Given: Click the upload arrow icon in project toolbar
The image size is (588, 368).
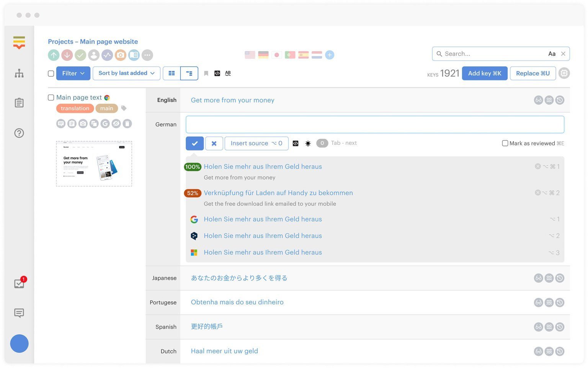Looking at the screenshot, I should tap(54, 55).
